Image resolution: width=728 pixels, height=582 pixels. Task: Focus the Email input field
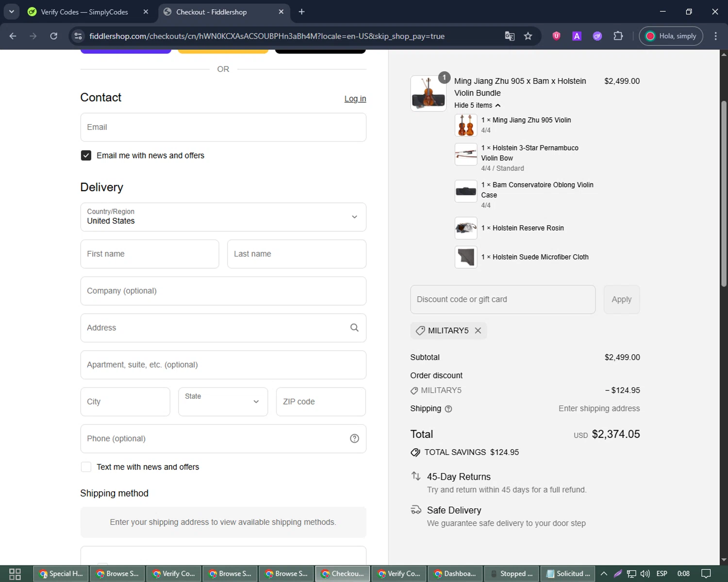pos(223,127)
